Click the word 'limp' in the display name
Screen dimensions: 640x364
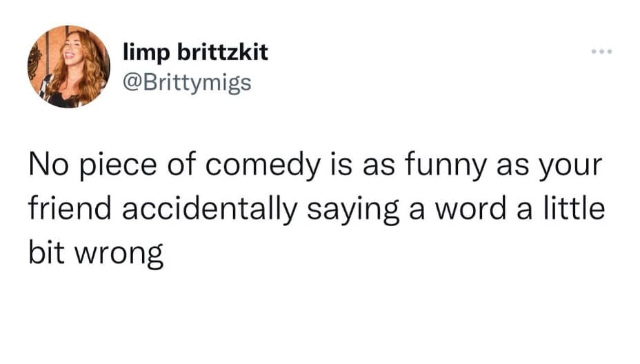pos(142,53)
